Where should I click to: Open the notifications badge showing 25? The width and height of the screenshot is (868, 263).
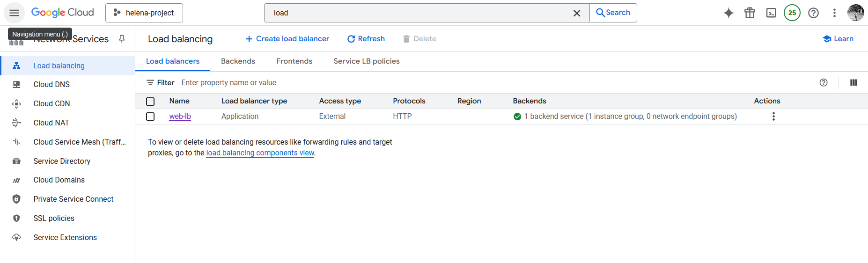[x=792, y=13]
